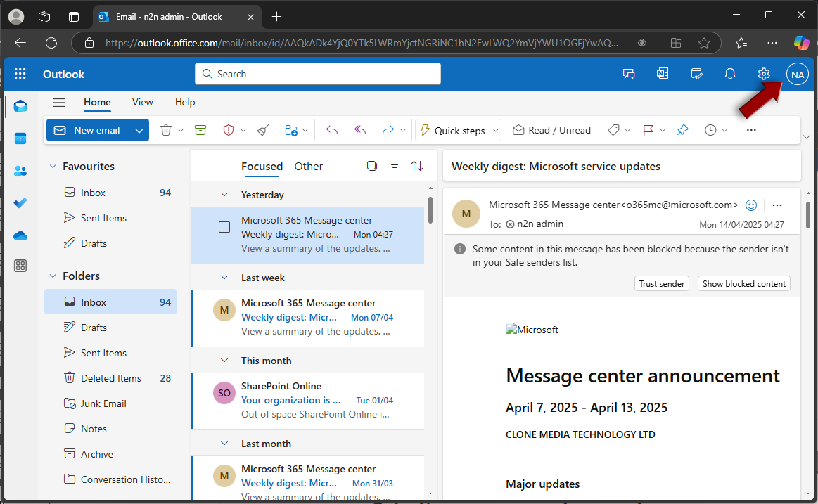The height and width of the screenshot is (504, 818).
Task: Open the Quick steps button
Action: tap(453, 130)
